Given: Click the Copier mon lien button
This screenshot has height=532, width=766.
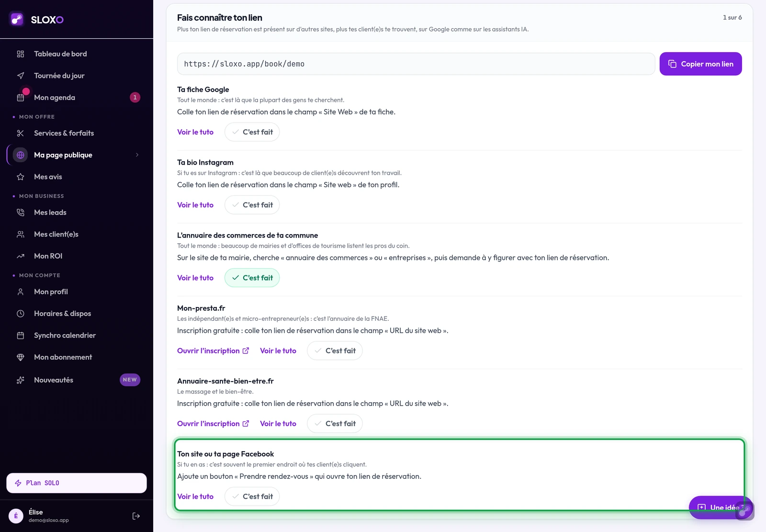Looking at the screenshot, I should [700, 64].
